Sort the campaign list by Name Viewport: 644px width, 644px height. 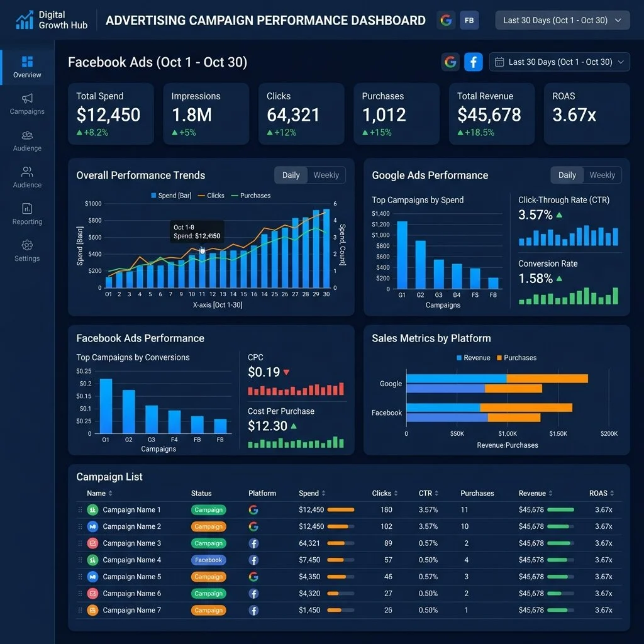pyautogui.click(x=99, y=493)
